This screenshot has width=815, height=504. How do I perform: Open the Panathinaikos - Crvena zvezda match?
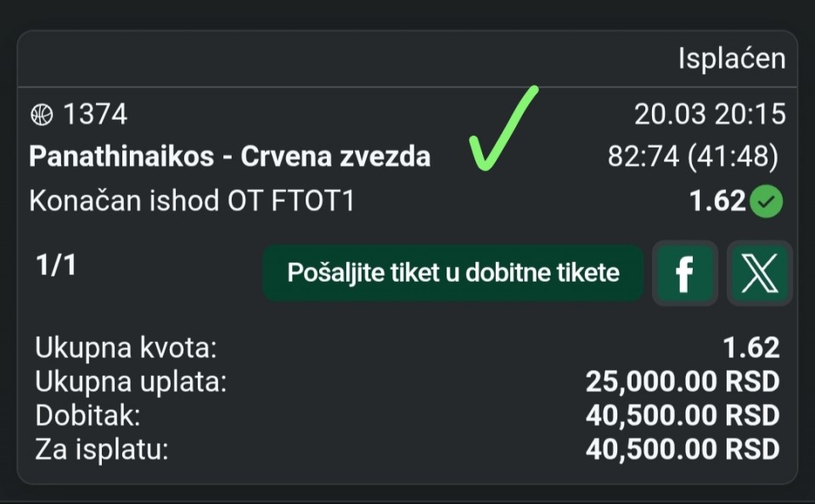pyautogui.click(x=229, y=157)
